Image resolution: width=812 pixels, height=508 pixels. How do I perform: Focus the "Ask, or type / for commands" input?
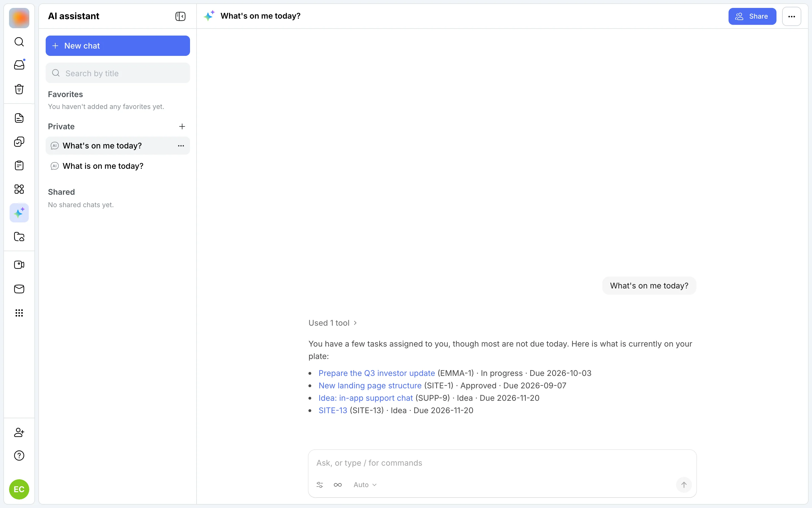pos(502,463)
